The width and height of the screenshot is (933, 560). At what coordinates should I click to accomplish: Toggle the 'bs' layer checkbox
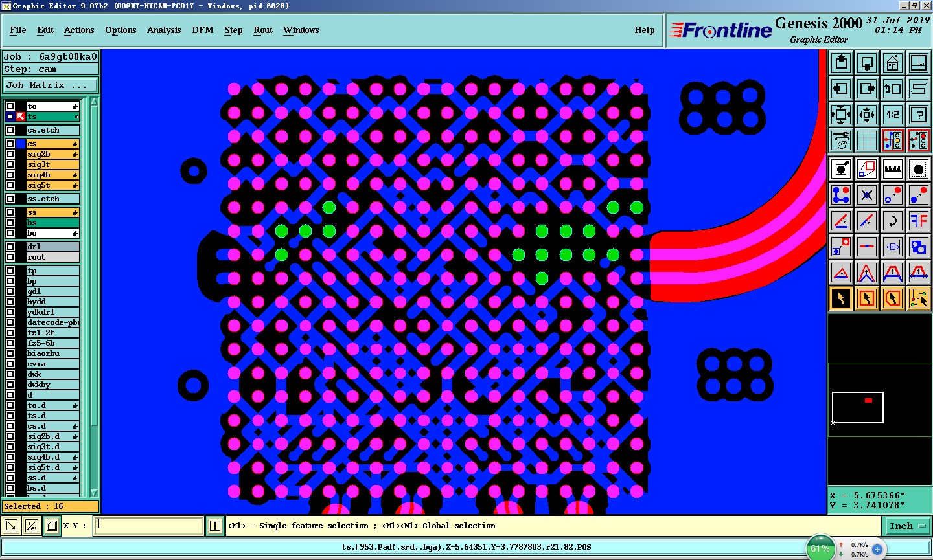10,223
